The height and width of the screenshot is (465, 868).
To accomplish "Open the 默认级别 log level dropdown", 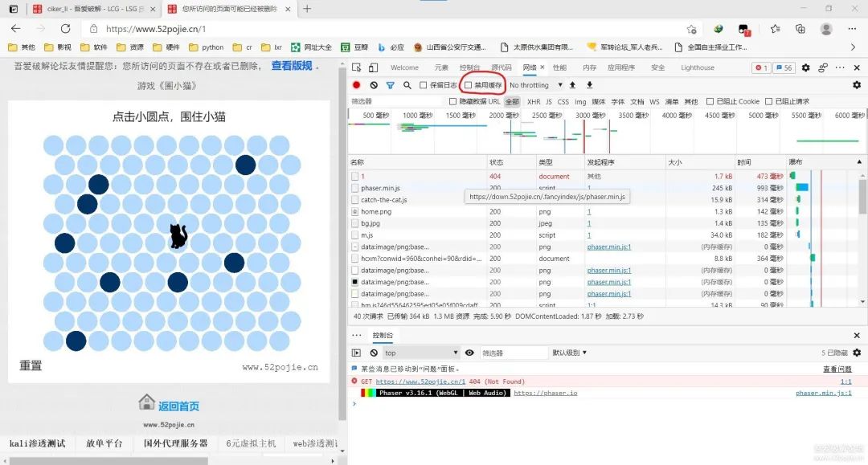I will [x=569, y=353].
